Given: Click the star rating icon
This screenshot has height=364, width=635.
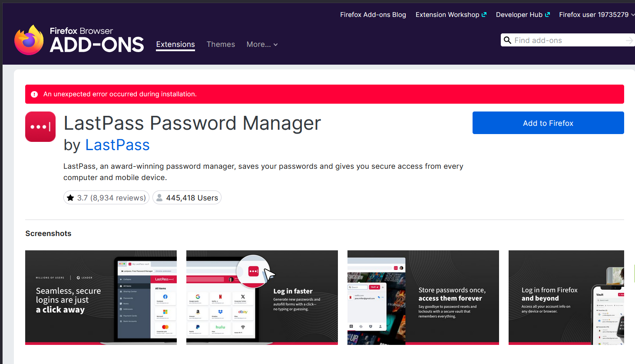Looking at the screenshot, I should coord(70,198).
